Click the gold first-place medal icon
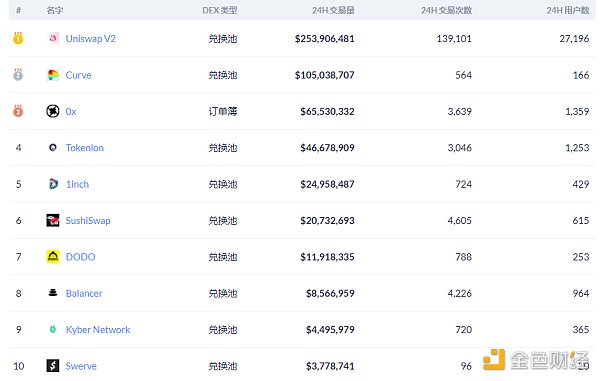Viewport: 600px width, 381px height. [18, 38]
